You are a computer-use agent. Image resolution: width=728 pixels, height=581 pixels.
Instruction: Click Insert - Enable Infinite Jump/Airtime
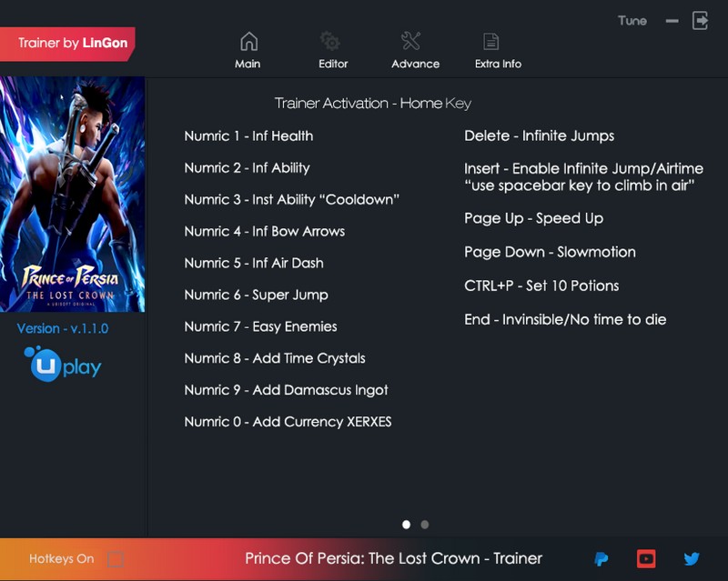tap(583, 168)
